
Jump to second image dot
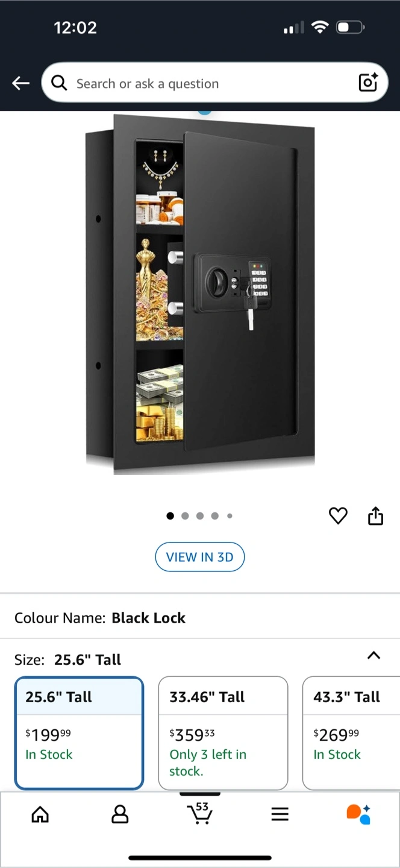[x=185, y=516]
